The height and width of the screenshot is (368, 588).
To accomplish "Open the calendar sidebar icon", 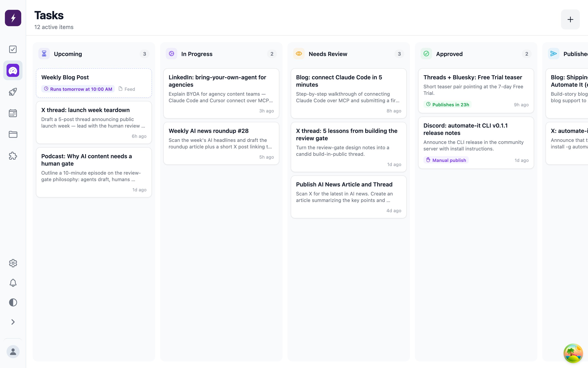I will [x=13, y=113].
